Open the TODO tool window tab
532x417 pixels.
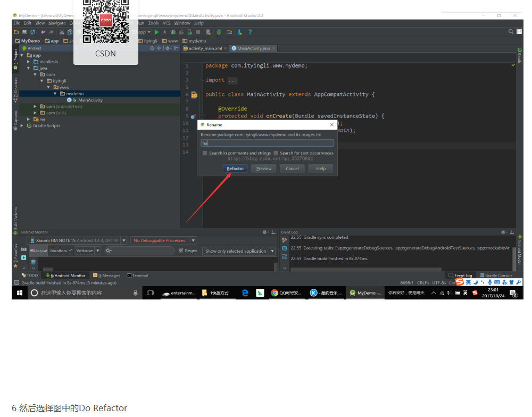[x=30, y=276]
